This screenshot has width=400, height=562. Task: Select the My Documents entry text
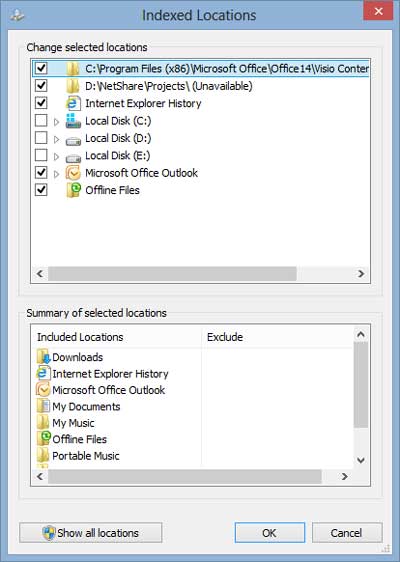pos(86,406)
